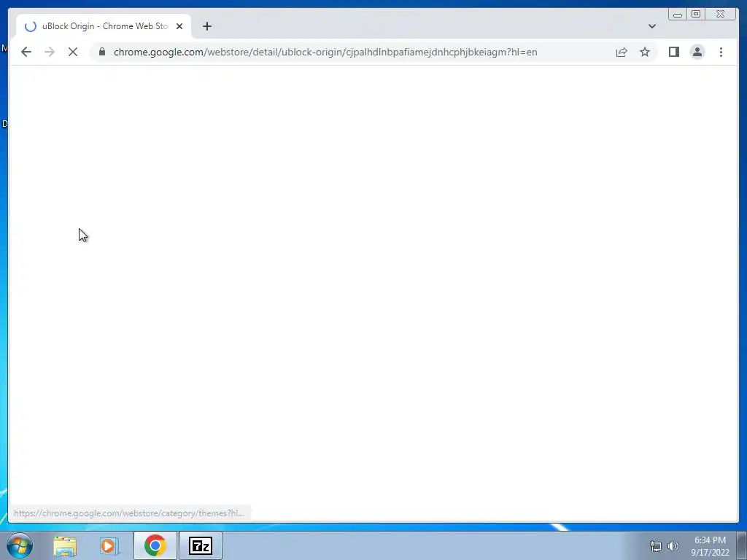Select the uBlock Origin Chrome Web Store tab

click(x=104, y=26)
